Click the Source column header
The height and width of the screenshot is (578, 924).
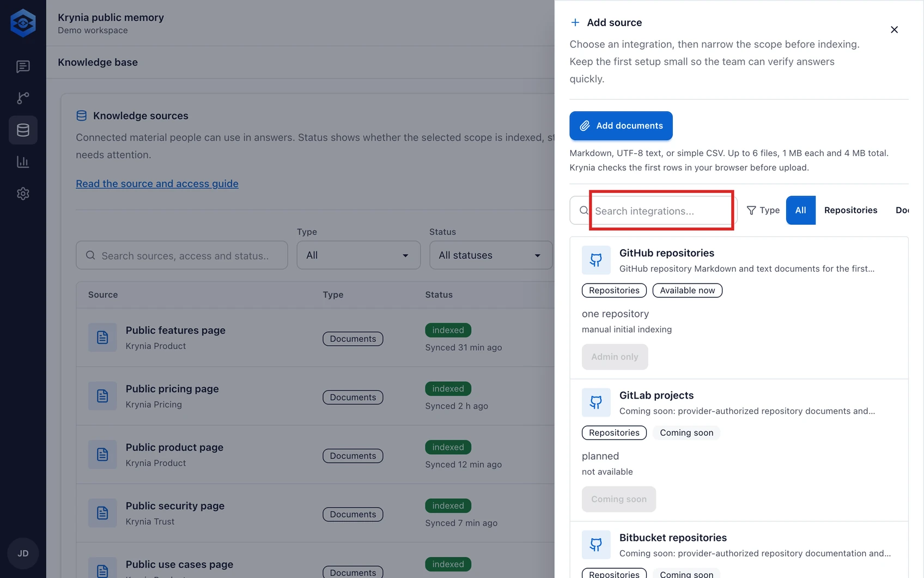coord(103,294)
